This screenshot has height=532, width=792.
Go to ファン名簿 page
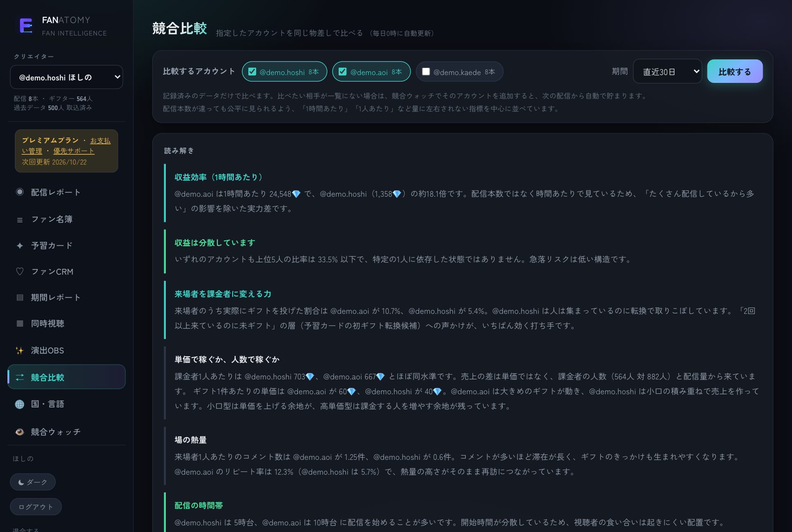(66, 219)
